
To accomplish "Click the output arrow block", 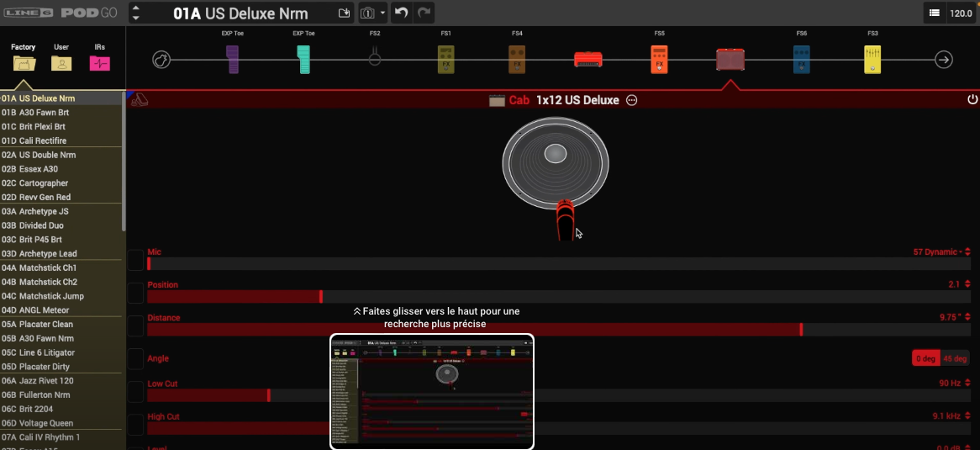I will tap(944, 60).
